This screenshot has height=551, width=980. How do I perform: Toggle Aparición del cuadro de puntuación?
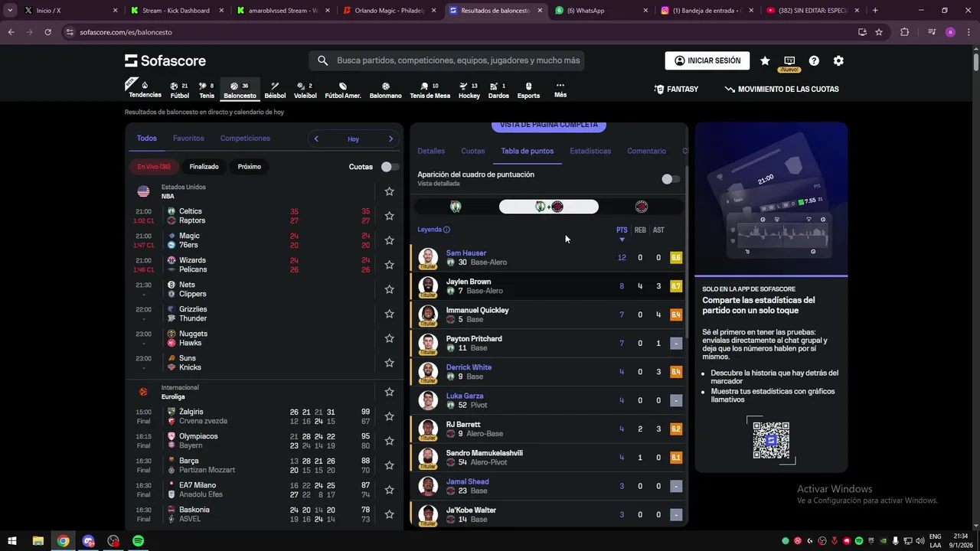coord(671,179)
